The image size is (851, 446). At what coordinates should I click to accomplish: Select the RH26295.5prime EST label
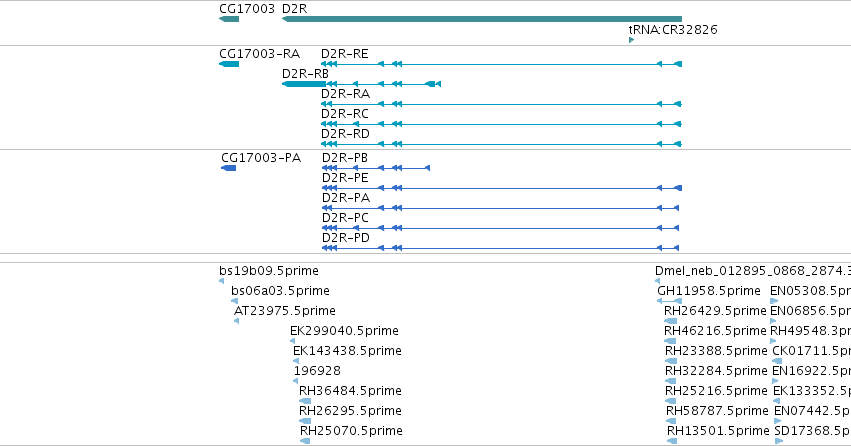click(x=350, y=411)
